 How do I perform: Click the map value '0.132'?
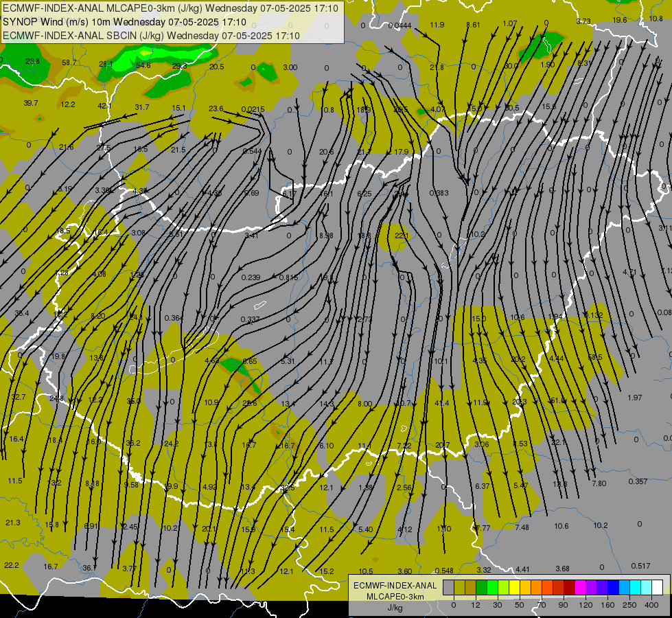pos(594,315)
